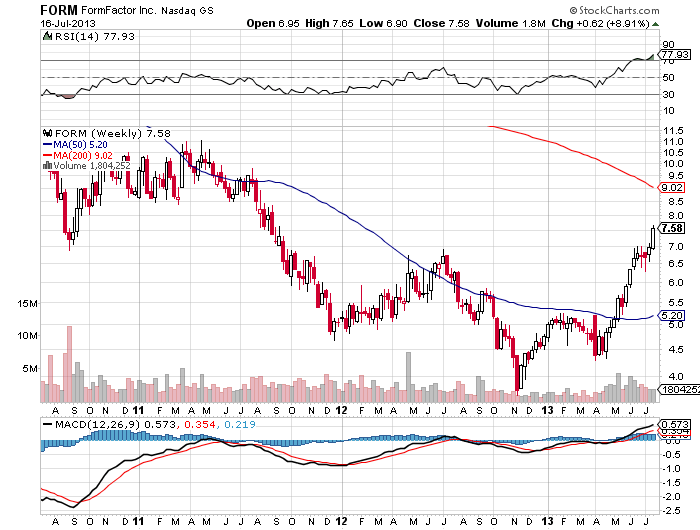Click the 77.93 RSI value tag on right axis
The width and height of the screenshot is (700, 530).
pos(675,54)
